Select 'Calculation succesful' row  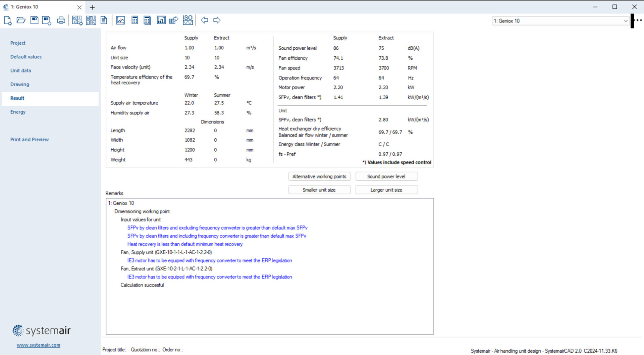(x=142, y=285)
